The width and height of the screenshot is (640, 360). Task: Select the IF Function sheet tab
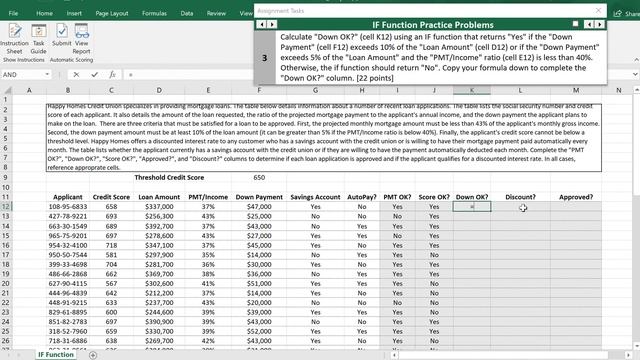[x=56, y=355]
